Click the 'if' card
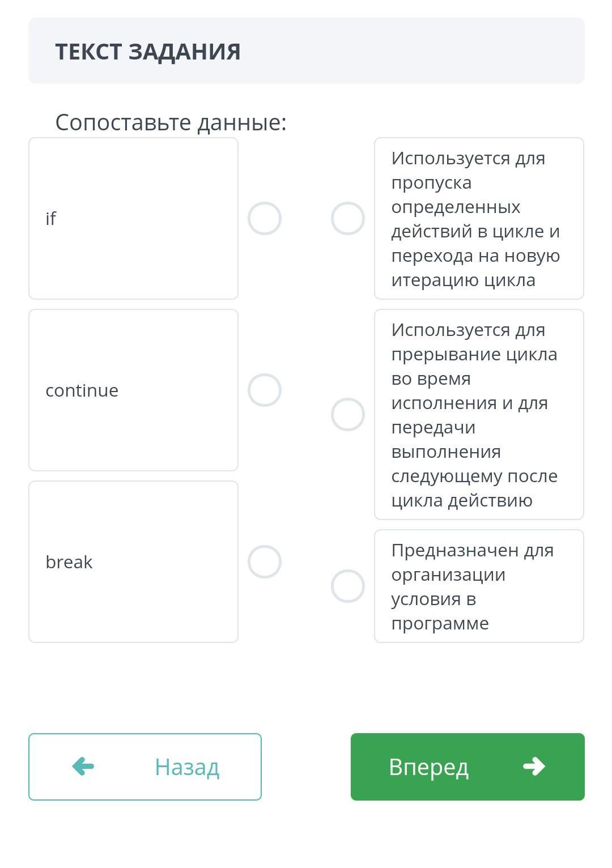Screen dimensions: 612x868 click(133, 218)
